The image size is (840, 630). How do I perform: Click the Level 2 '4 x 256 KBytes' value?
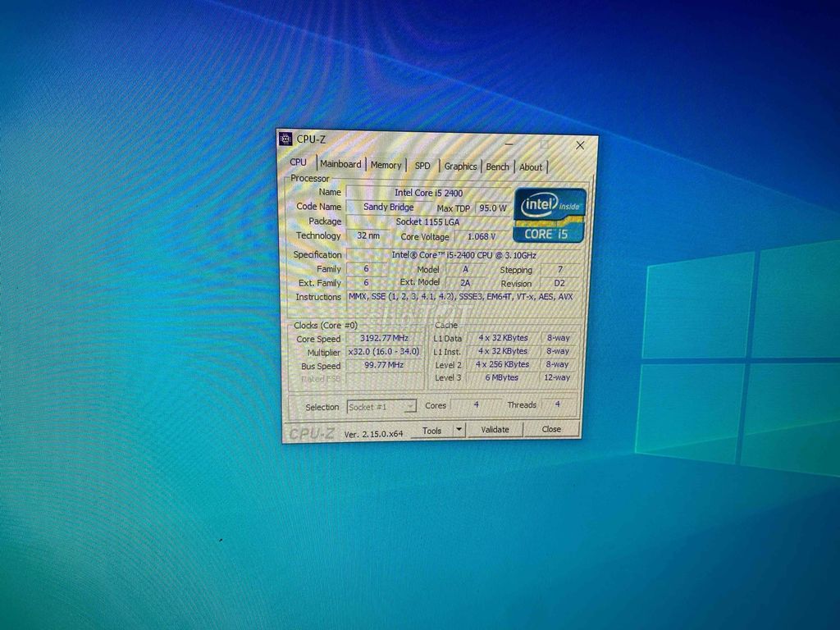[503, 364]
